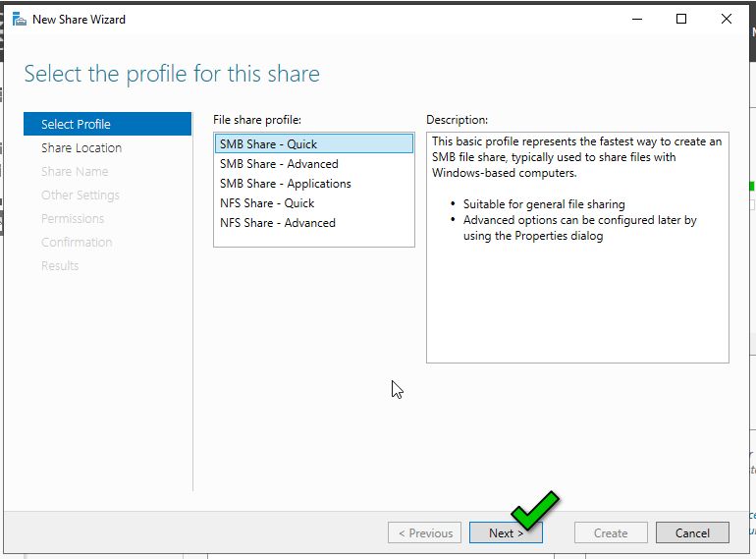The image size is (756, 559).
Task: Close the wizard with the X button
Action: pos(727,19)
